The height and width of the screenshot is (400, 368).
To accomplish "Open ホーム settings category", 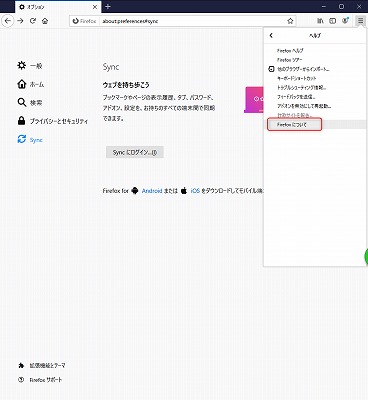I will click(31, 84).
